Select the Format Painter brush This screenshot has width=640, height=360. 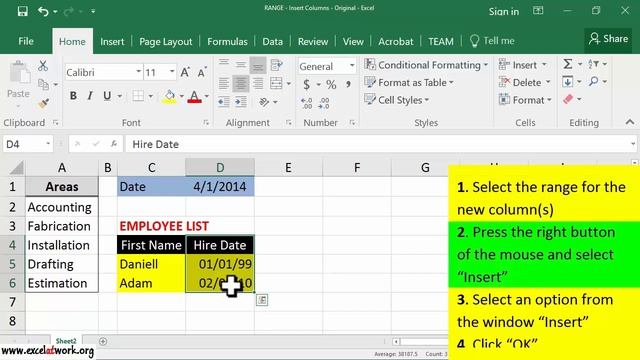click(43, 103)
